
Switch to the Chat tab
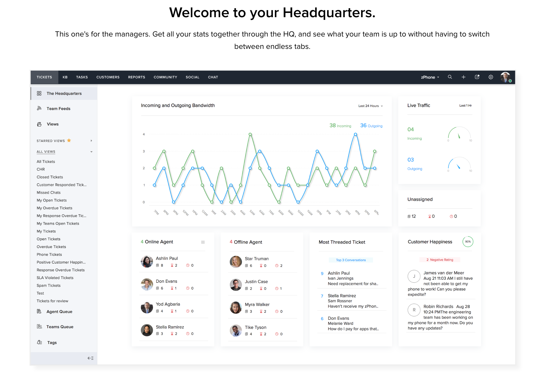pyautogui.click(x=213, y=77)
